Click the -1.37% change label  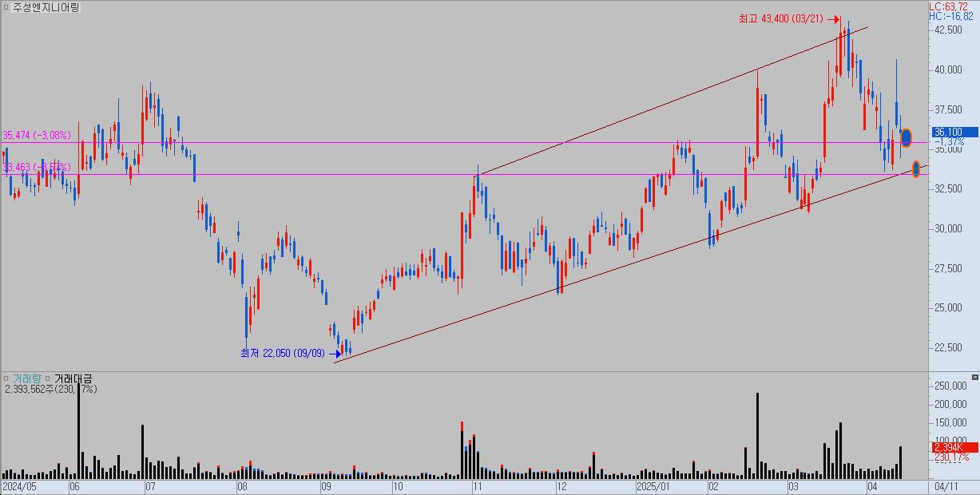949,141
